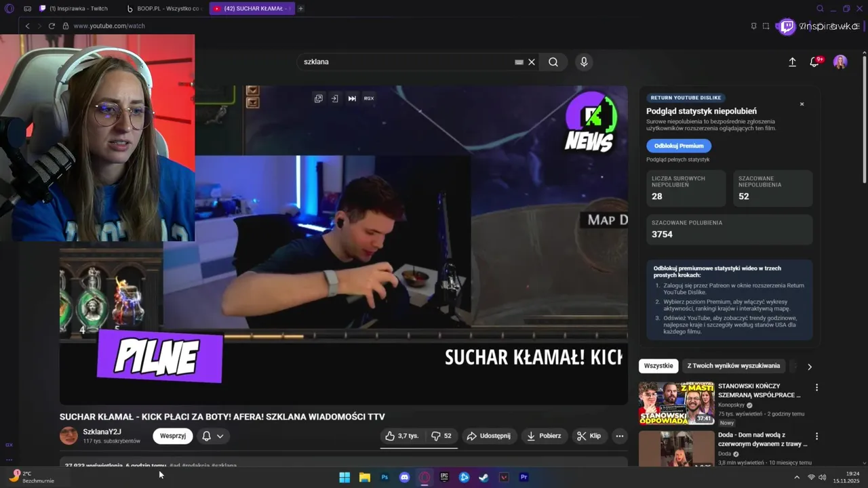
Task: Open the SzklanaY2J channel name link
Action: pos(102,432)
